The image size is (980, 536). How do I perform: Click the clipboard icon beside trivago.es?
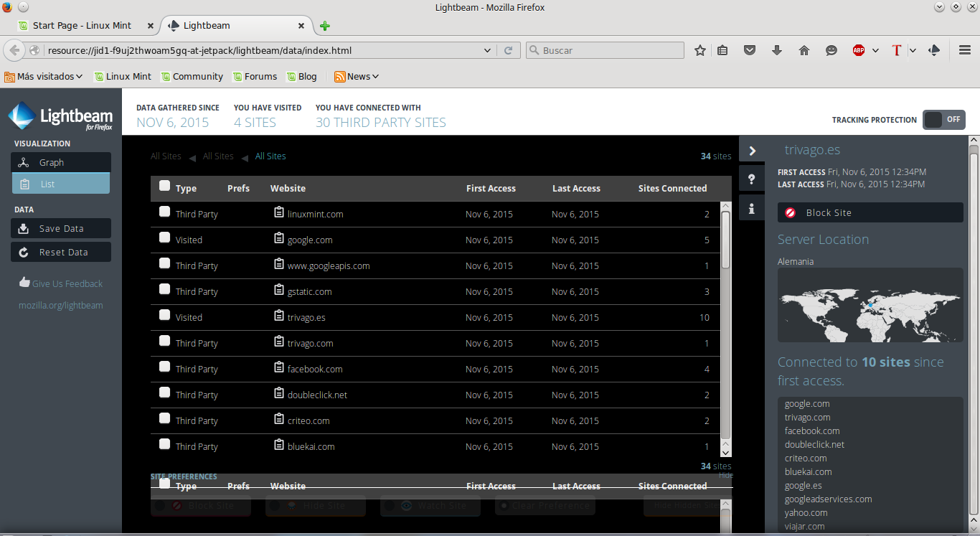click(279, 316)
